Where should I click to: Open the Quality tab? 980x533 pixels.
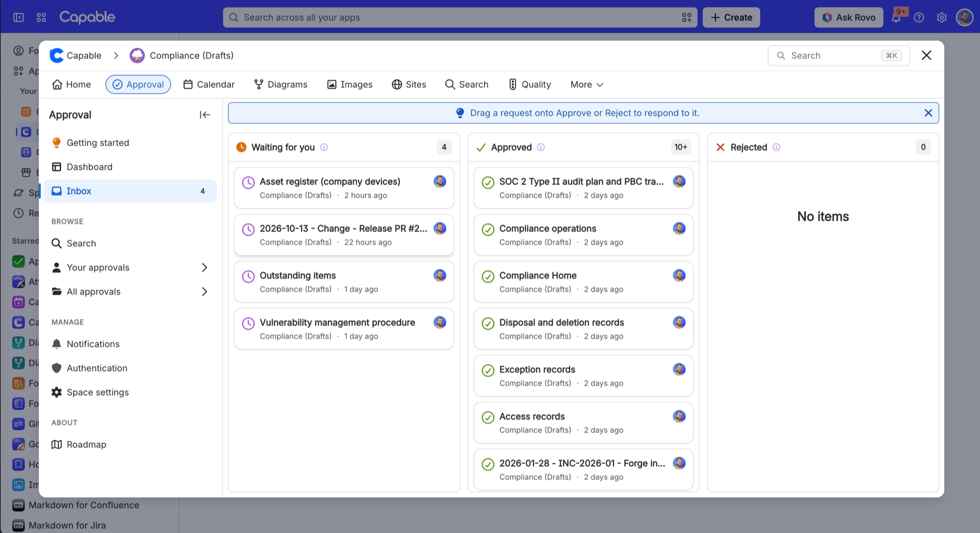[530, 85]
